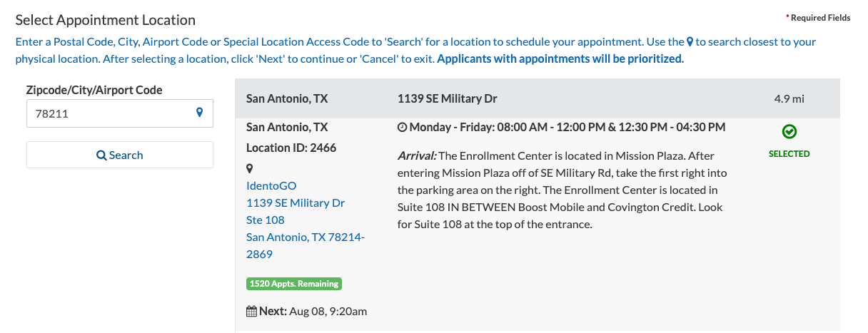Click the green selected checkmark icon
Viewport: 868px width, 333px height.
coord(789,131)
